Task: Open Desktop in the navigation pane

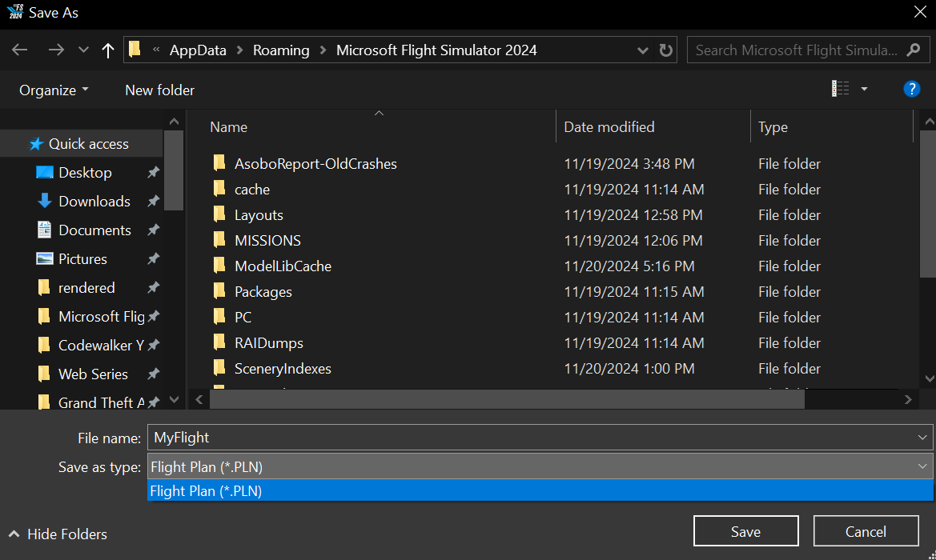Action: (85, 172)
